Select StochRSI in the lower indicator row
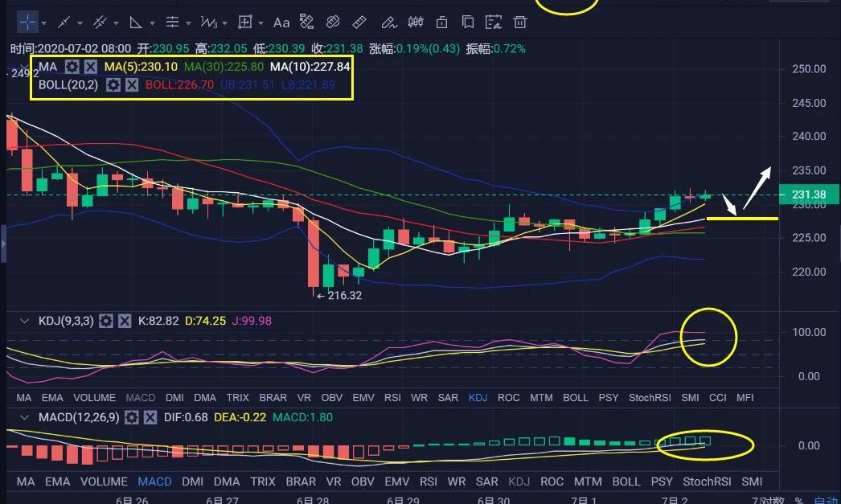 click(x=707, y=481)
